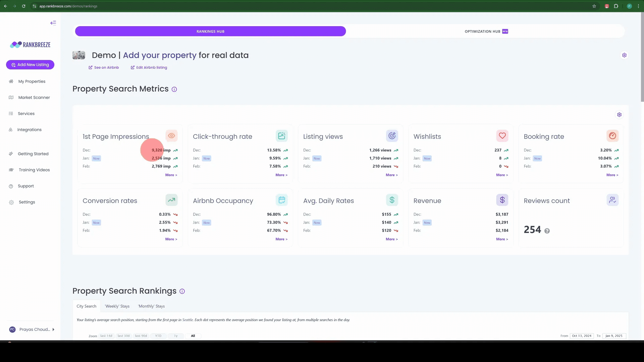Image resolution: width=644 pixels, height=362 pixels.
Task: Click the Reviews count users icon
Action: (x=612, y=200)
